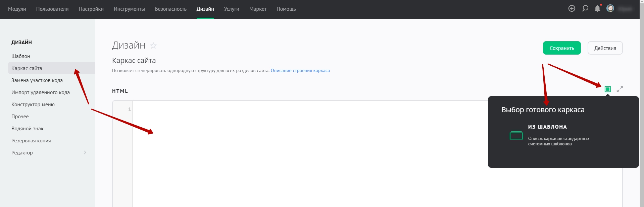Click the plus add icon in header
The width and height of the screenshot is (644, 207).
coord(572,9)
